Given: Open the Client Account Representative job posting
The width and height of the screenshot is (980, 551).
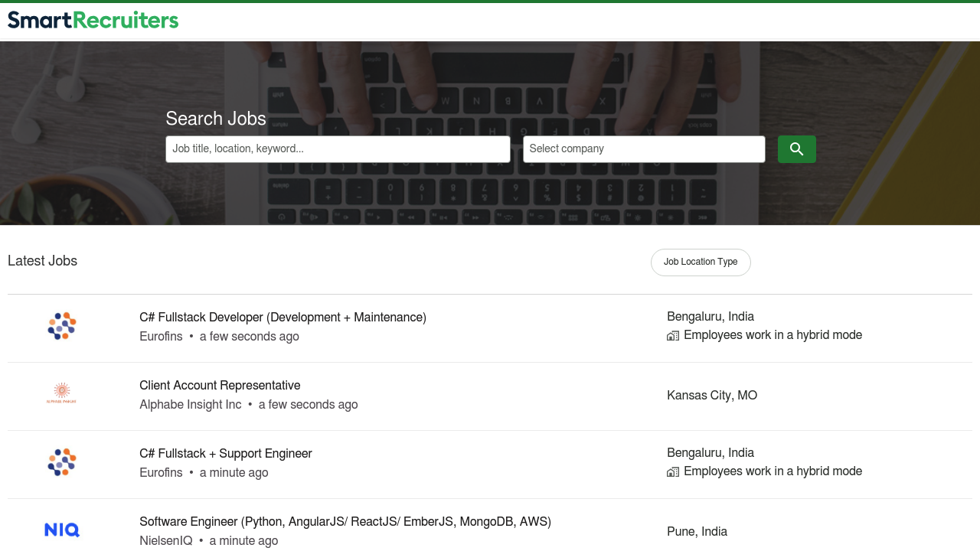Looking at the screenshot, I should (x=220, y=385).
